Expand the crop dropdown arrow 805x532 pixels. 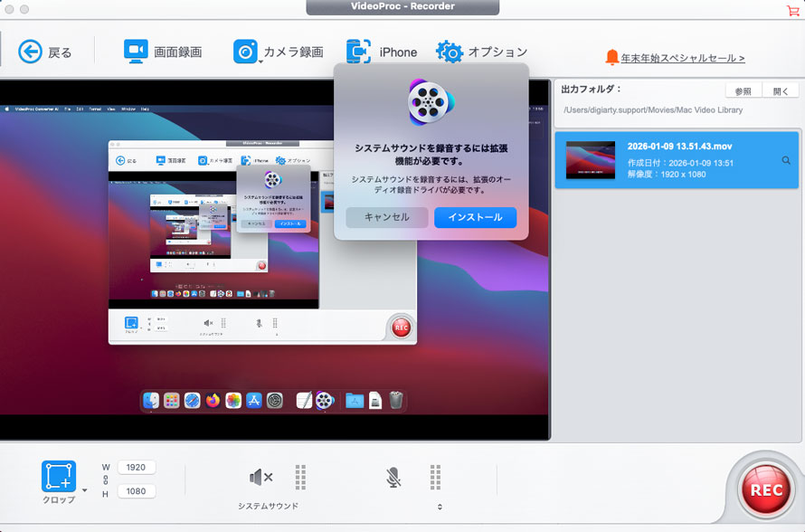[85, 490]
